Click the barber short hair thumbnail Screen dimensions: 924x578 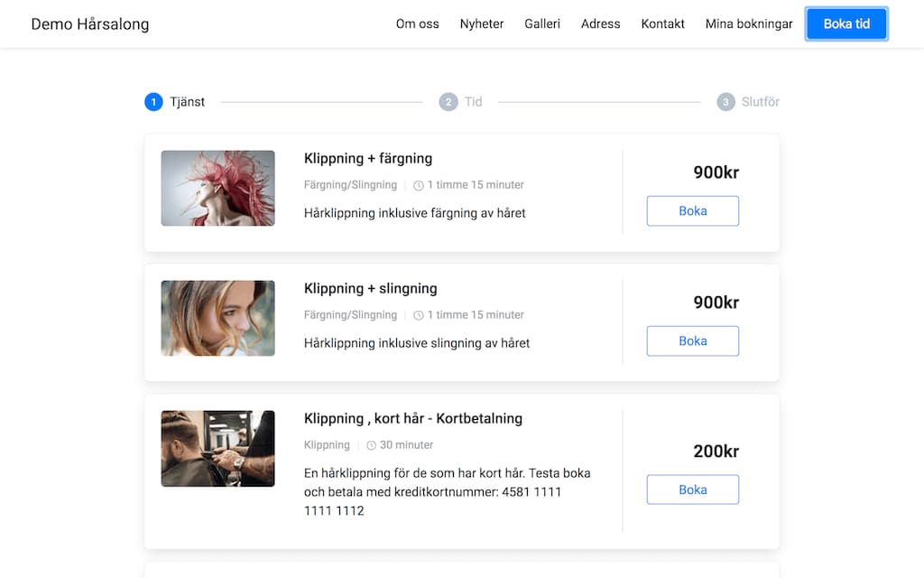click(217, 449)
